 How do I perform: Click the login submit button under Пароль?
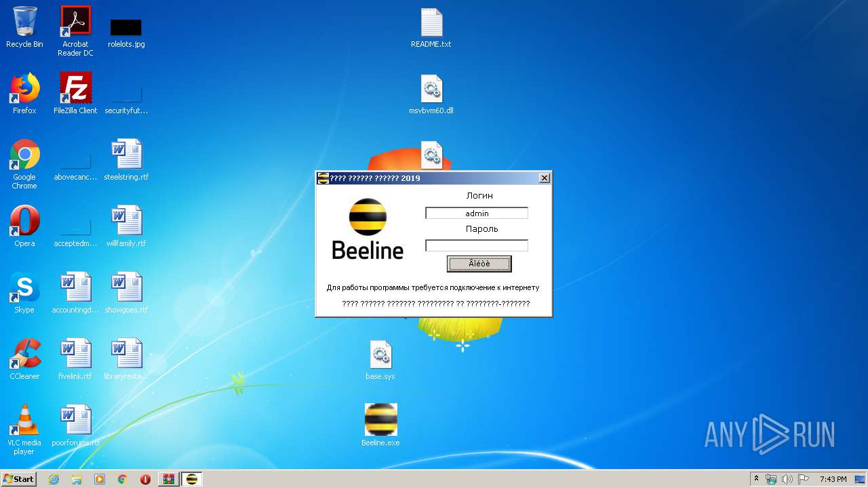point(479,264)
